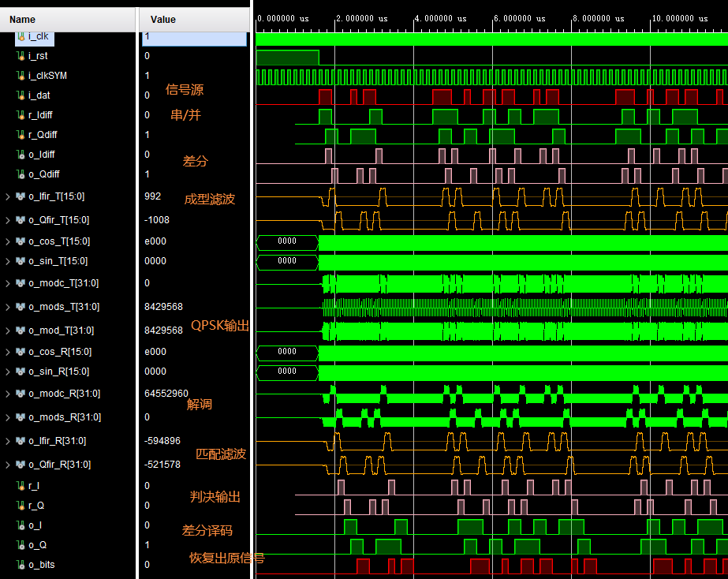Expand the o_Qfir_R[31:0] bus
The image size is (728, 579).
click(7, 465)
